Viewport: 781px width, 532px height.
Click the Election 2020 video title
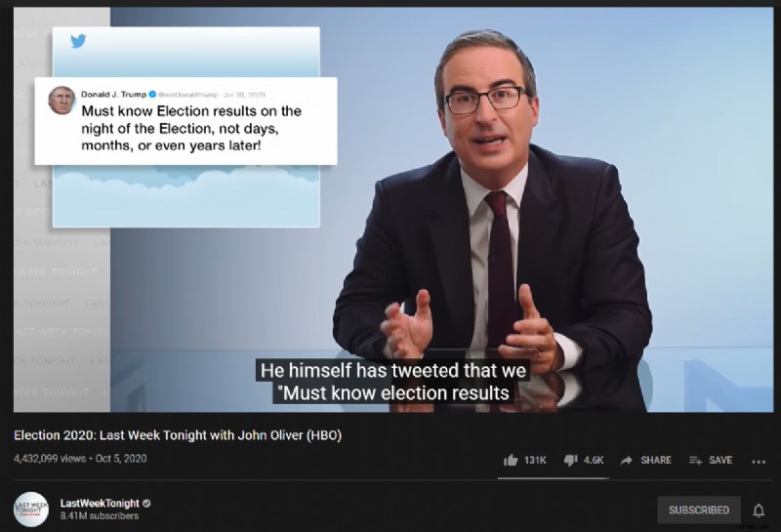coord(178,435)
